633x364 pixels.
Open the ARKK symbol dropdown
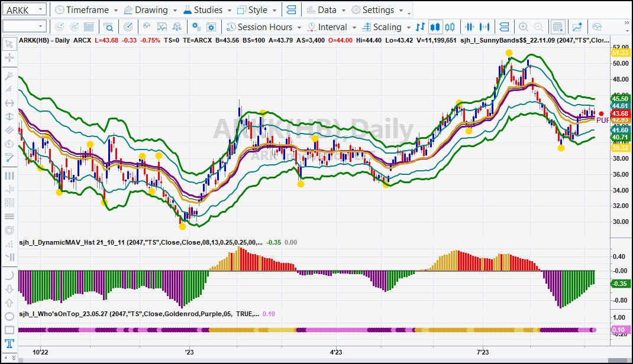click(40, 9)
